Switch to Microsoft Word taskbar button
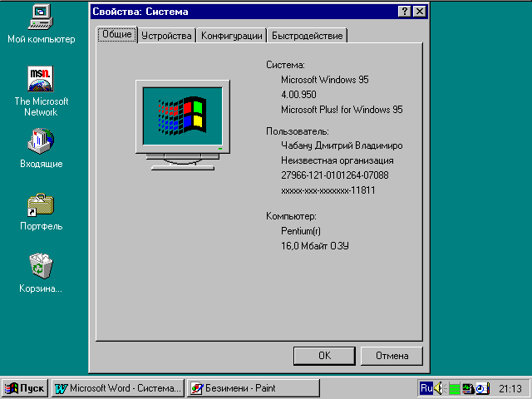 point(118,388)
